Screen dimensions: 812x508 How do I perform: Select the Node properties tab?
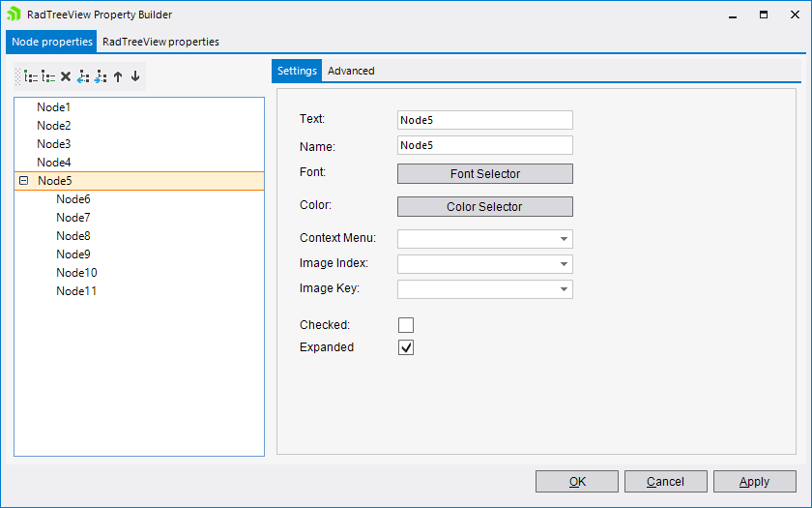[x=52, y=42]
